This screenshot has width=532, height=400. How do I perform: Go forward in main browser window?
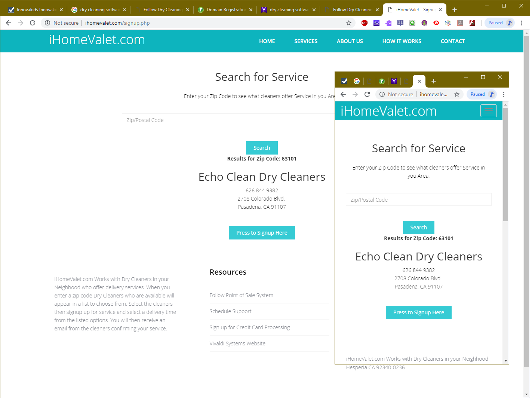[21, 23]
